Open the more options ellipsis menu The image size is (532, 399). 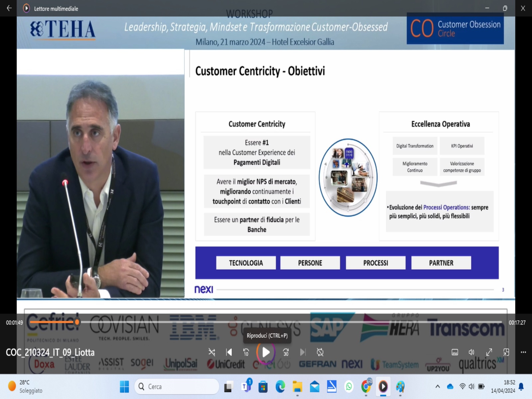(x=523, y=352)
